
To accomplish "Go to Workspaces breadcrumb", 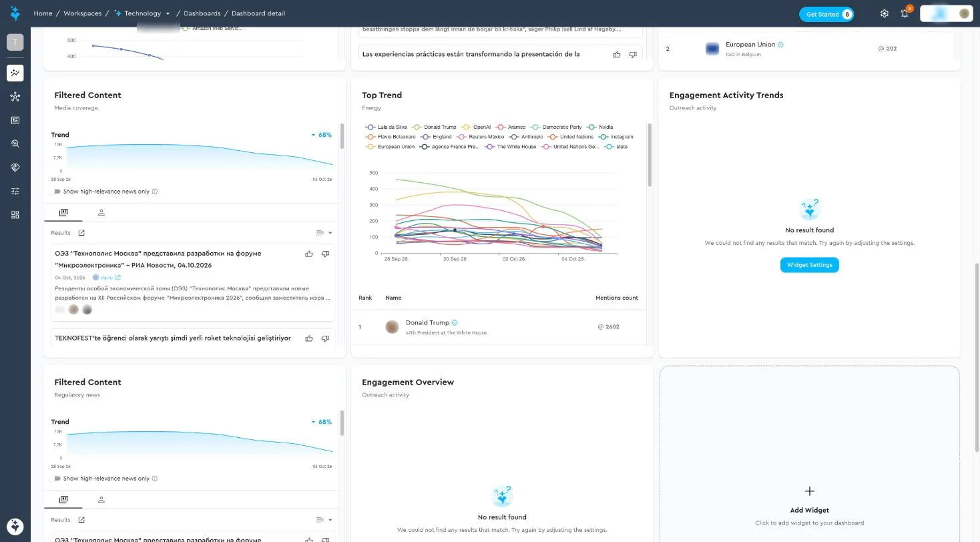I will 83,13.
